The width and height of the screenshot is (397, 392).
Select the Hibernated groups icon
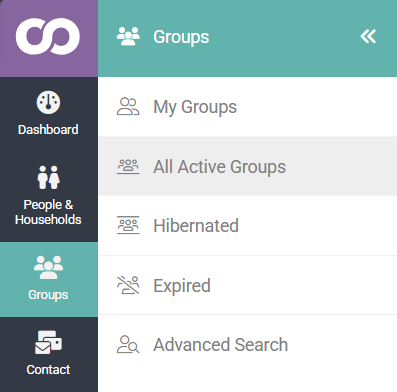coord(128,225)
